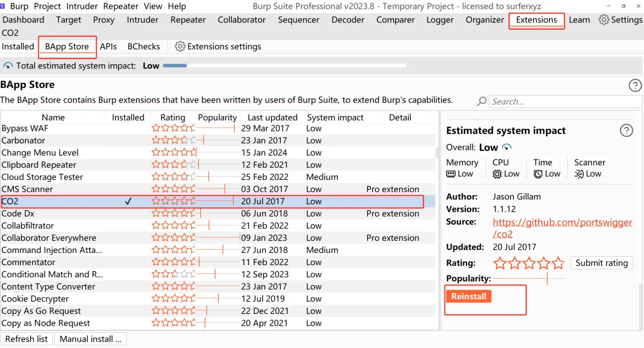This screenshot has height=348, width=644.
Task: Click the Time impact clock icon
Action: pos(538,174)
